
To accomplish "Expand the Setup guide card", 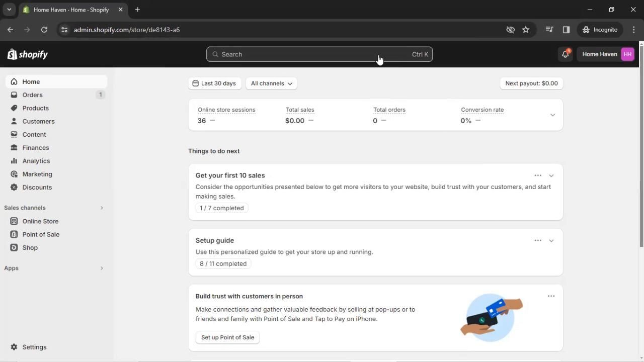I will (x=551, y=240).
